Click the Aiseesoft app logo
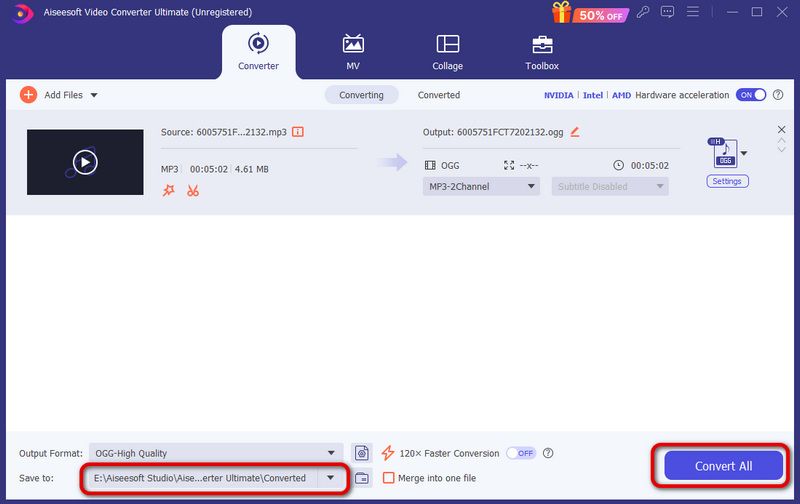The width and height of the screenshot is (800, 504). [x=22, y=13]
